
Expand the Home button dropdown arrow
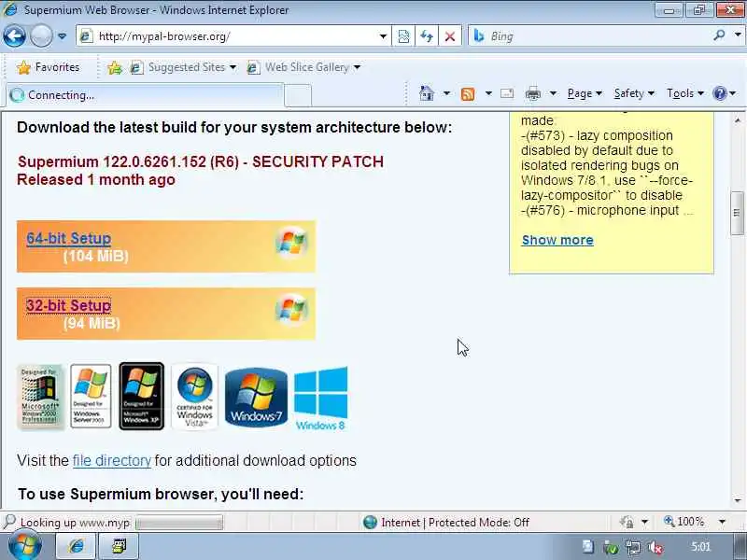point(446,93)
